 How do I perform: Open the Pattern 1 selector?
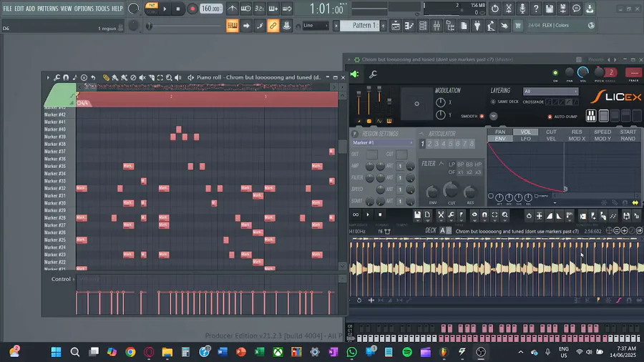point(361,26)
